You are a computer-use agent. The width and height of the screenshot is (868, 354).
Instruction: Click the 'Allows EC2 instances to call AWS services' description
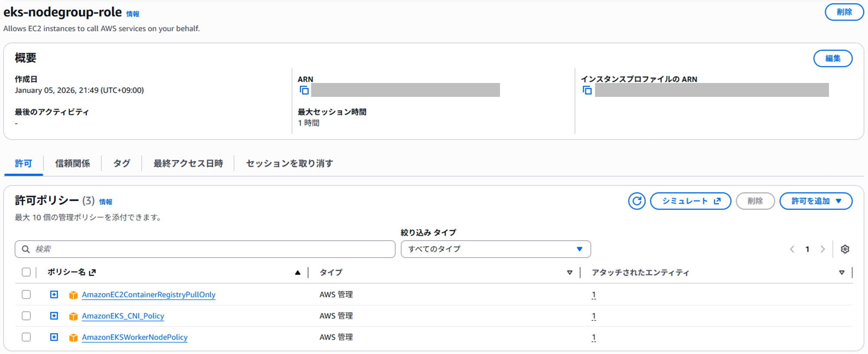click(102, 29)
